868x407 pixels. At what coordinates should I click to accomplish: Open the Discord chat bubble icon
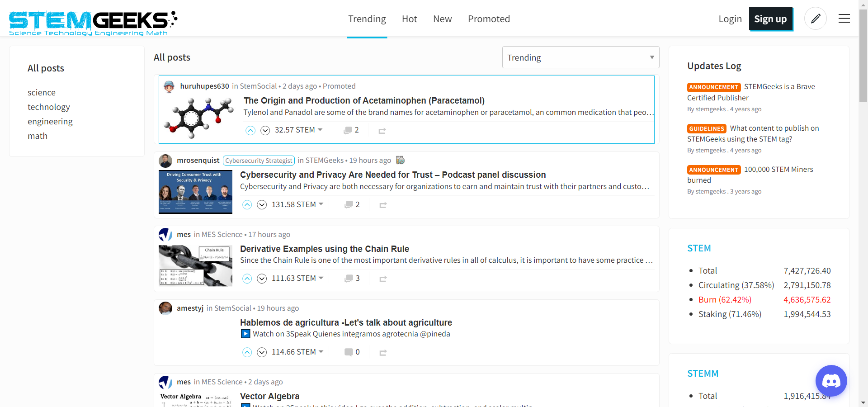[831, 381]
